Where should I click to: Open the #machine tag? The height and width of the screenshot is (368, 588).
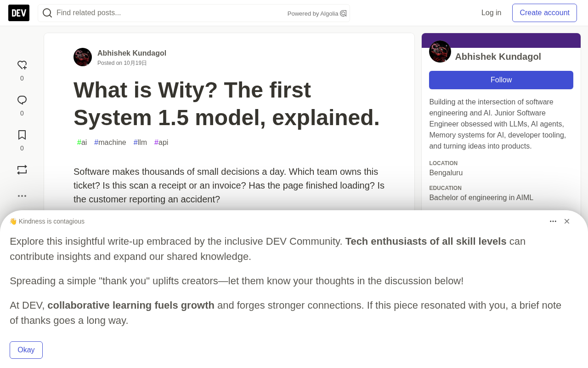point(110,143)
